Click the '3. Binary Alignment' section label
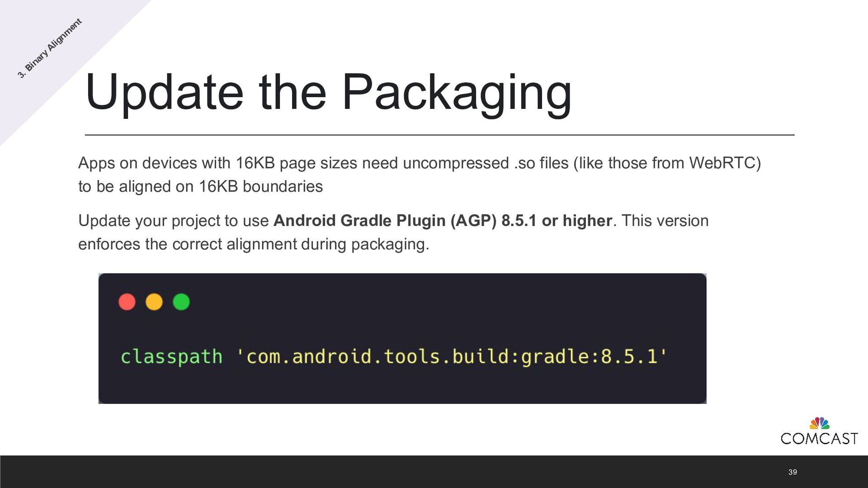 tap(50, 48)
